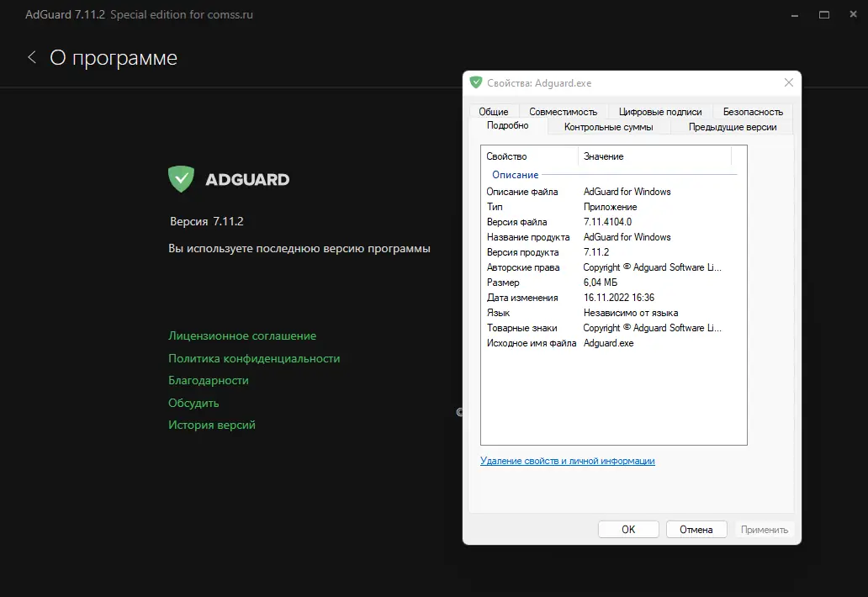Click the value 7.11.4104.0
Viewport: 868px width, 597px height.
click(607, 222)
